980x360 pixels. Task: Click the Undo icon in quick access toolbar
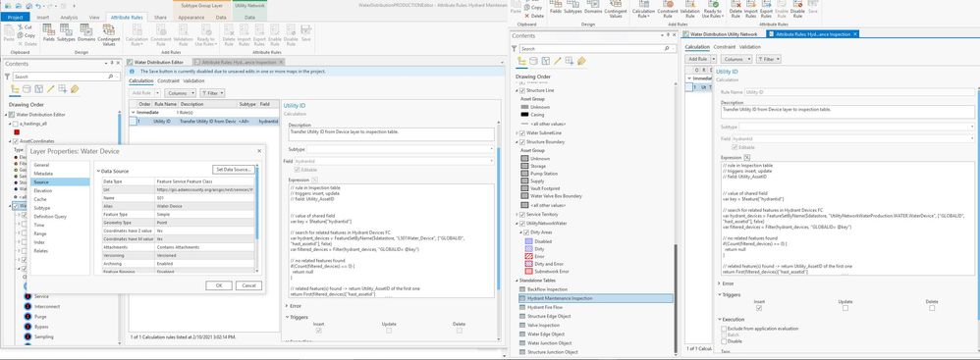(38, 6)
